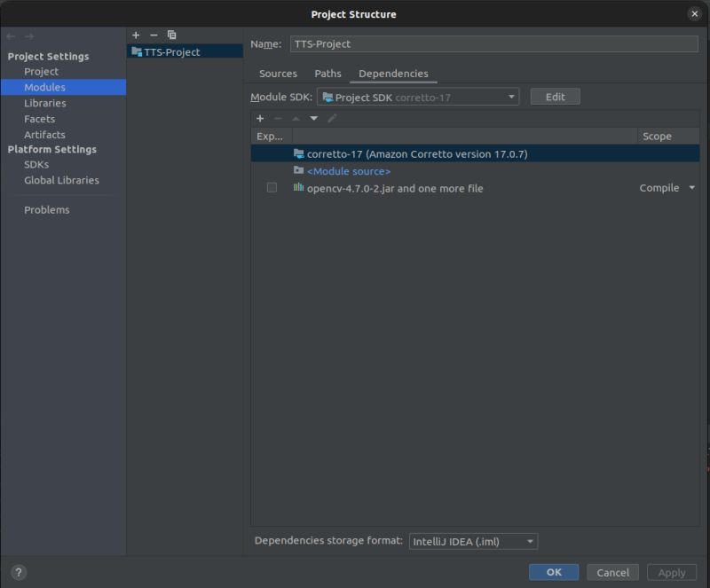Click the Edit button next to Module SDK
Screen dimensions: 710x588
click(555, 96)
